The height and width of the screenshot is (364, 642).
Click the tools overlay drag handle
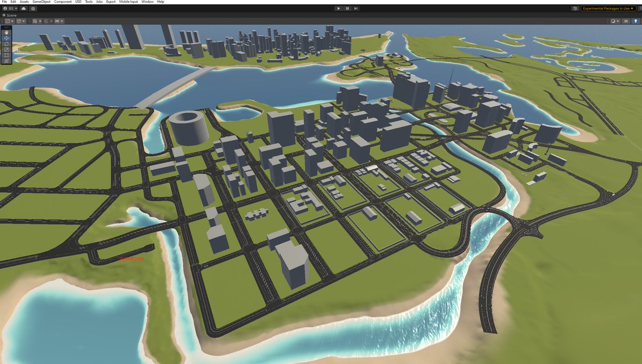pyautogui.click(x=6, y=27)
